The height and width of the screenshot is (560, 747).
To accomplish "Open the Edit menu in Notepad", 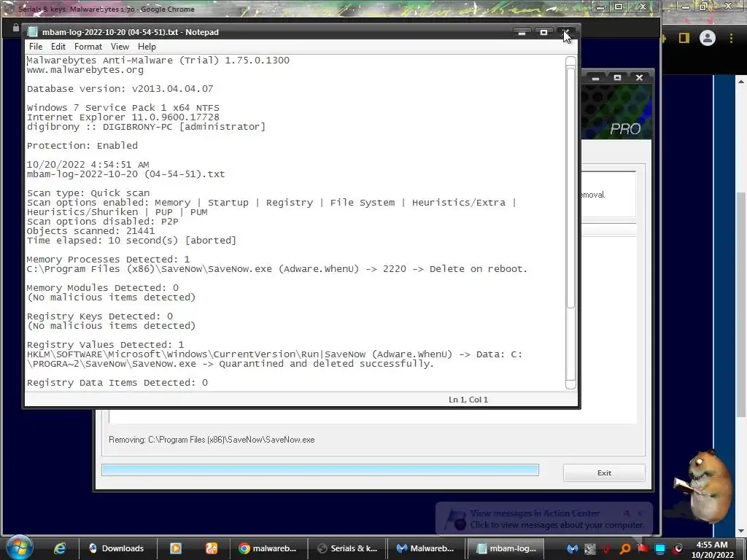I will pyautogui.click(x=58, y=46).
